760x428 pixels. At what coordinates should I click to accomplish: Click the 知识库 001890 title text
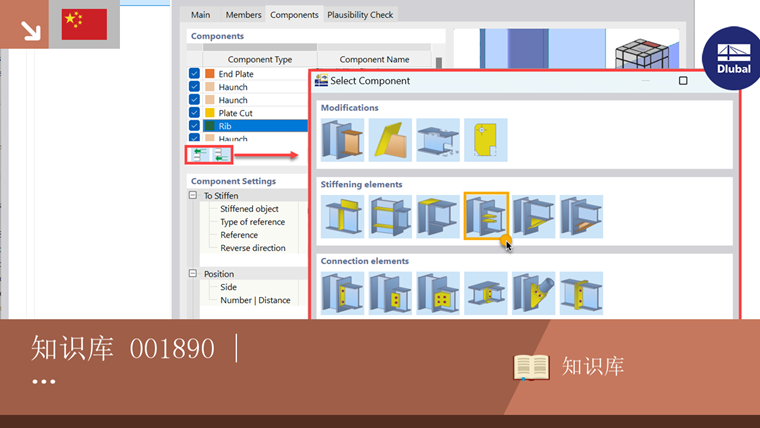pos(123,348)
